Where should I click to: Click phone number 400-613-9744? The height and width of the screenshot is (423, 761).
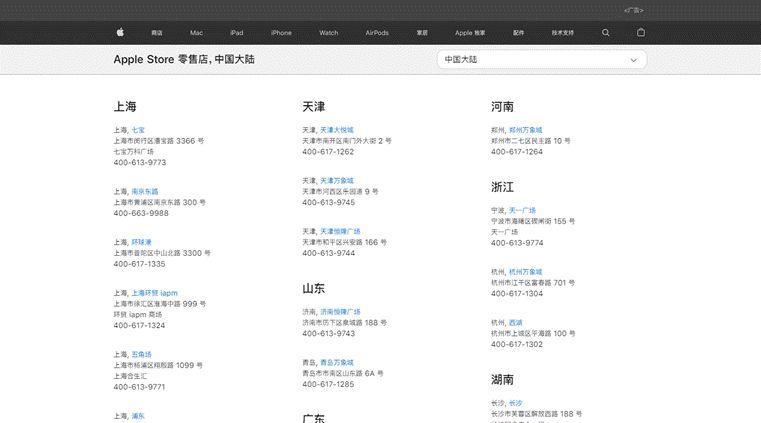click(x=329, y=253)
